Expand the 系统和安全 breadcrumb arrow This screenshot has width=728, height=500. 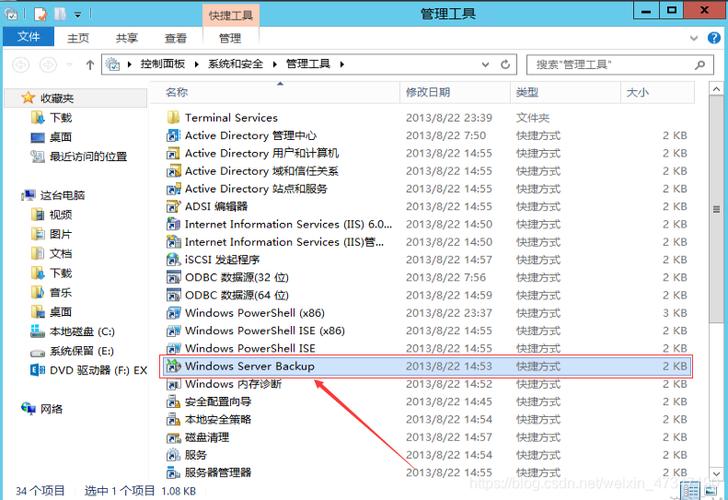click(x=275, y=64)
